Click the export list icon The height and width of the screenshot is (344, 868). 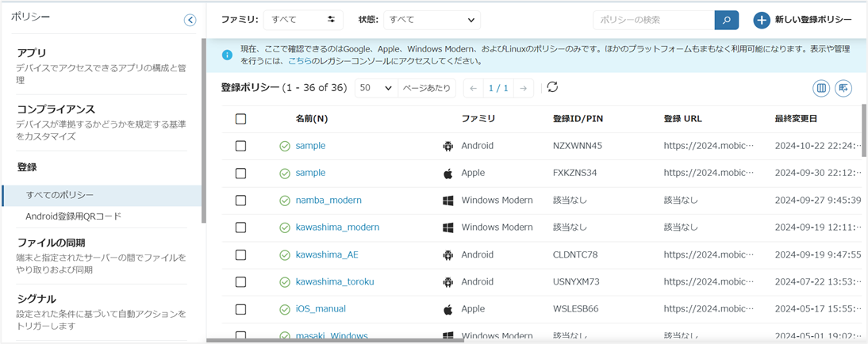843,88
